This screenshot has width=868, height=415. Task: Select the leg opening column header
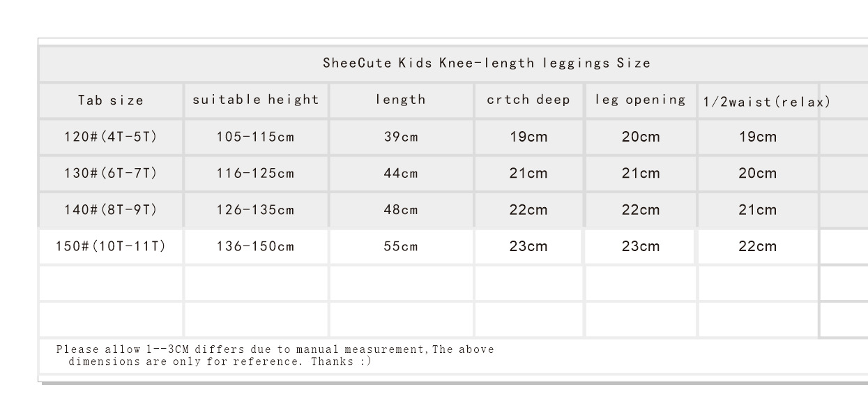point(640,100)
